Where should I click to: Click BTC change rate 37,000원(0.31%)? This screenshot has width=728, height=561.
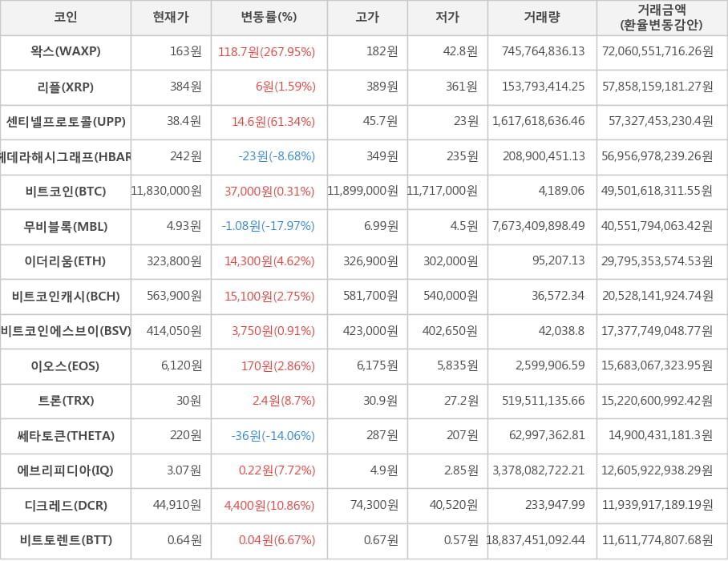pos(269,192)
